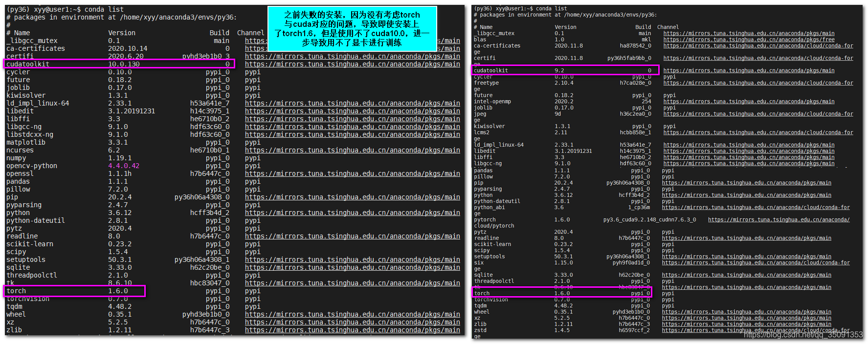Image resolution: width=868 pixels, height=344 pixels.
Task: Open mirror link in left terminal's pip row
Action: [x=352, y=197]
